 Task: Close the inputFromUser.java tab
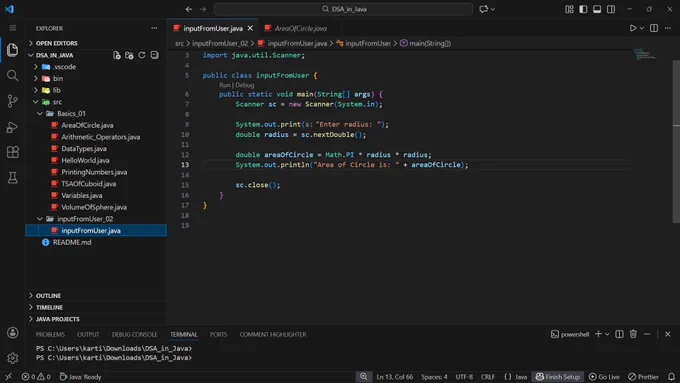(250, 28)
